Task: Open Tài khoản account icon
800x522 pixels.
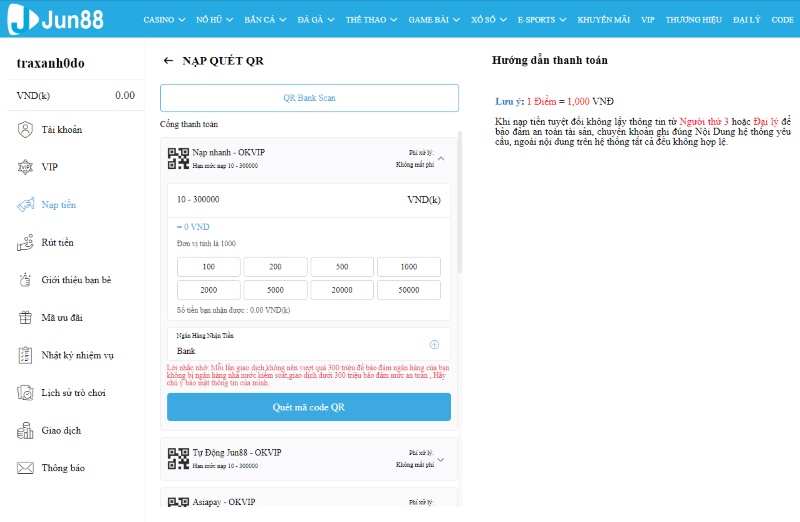Action: (x=25, y=130)
